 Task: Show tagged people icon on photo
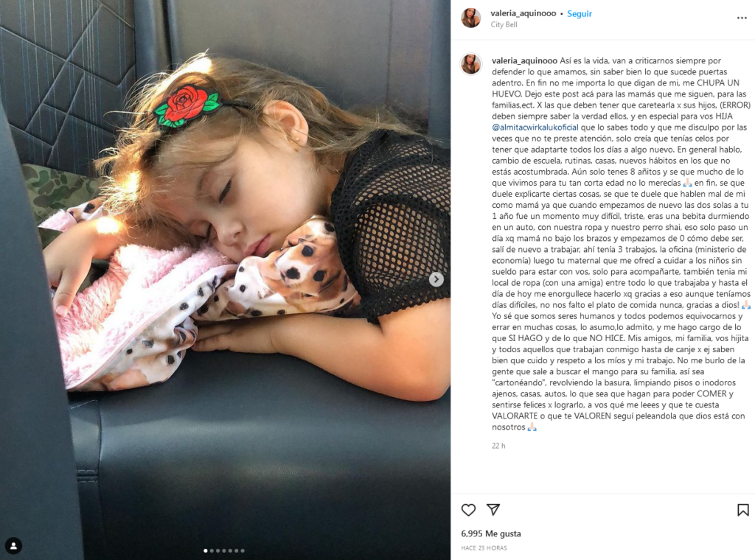[13, 545]
